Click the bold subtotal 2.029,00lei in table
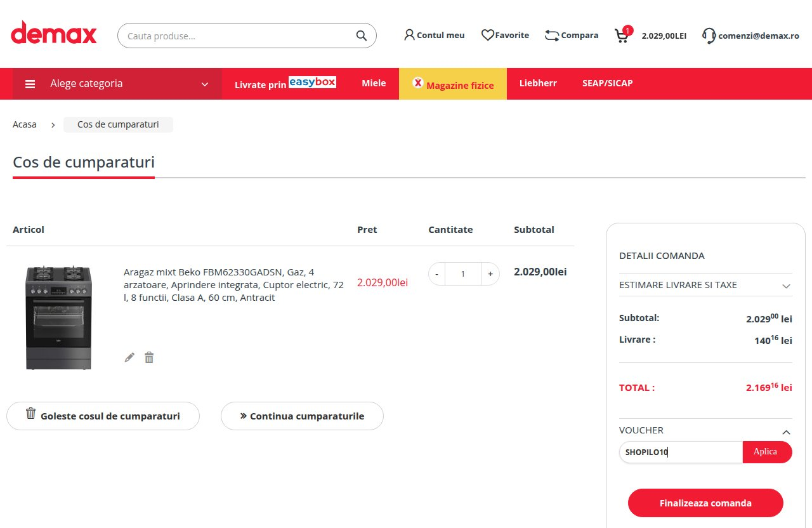The height and width of the screenshot is (528, 812). click(540, 272)
